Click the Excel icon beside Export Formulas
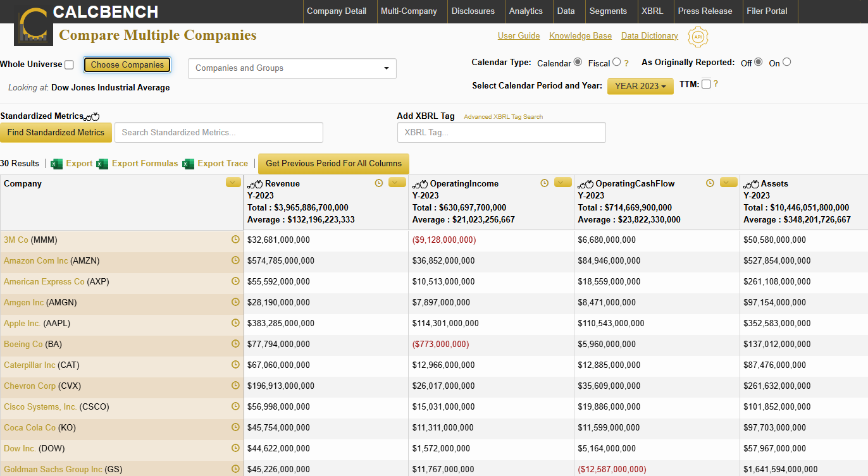The width and height of the screenshot is (868, 476). pos(102,164)
